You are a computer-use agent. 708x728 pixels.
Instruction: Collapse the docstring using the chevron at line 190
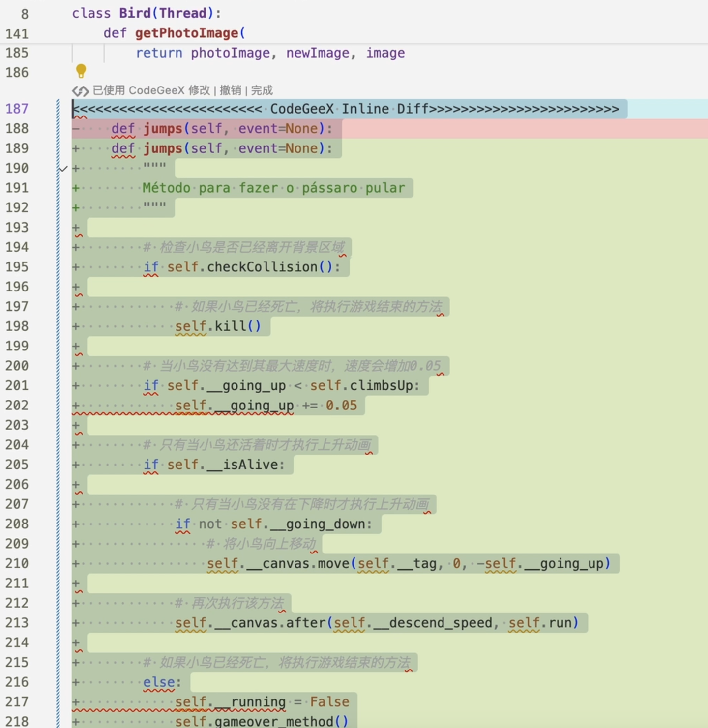[x=62, y=169]
